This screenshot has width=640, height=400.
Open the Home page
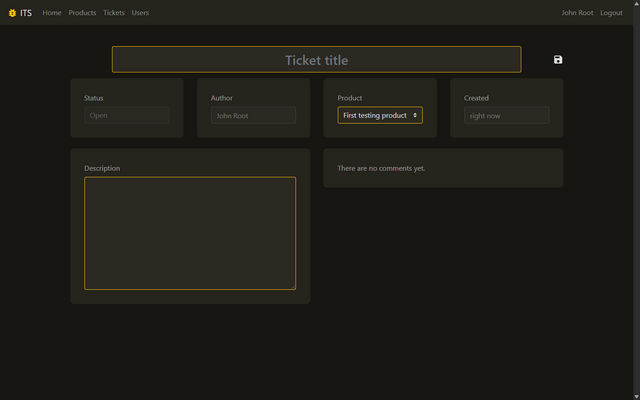coord(52,13)
